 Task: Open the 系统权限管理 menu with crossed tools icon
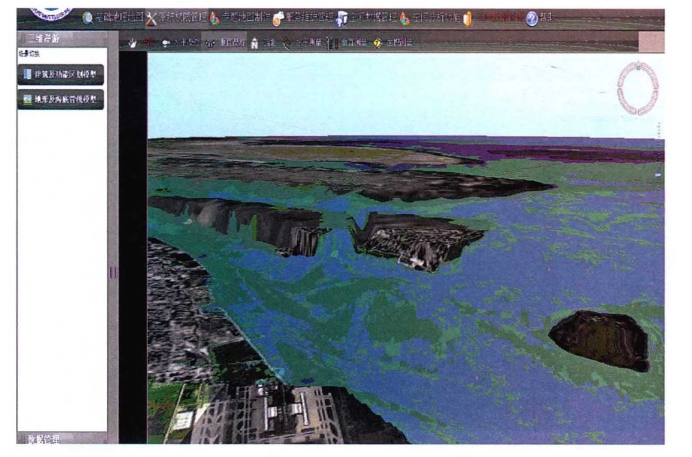point(177,18)
